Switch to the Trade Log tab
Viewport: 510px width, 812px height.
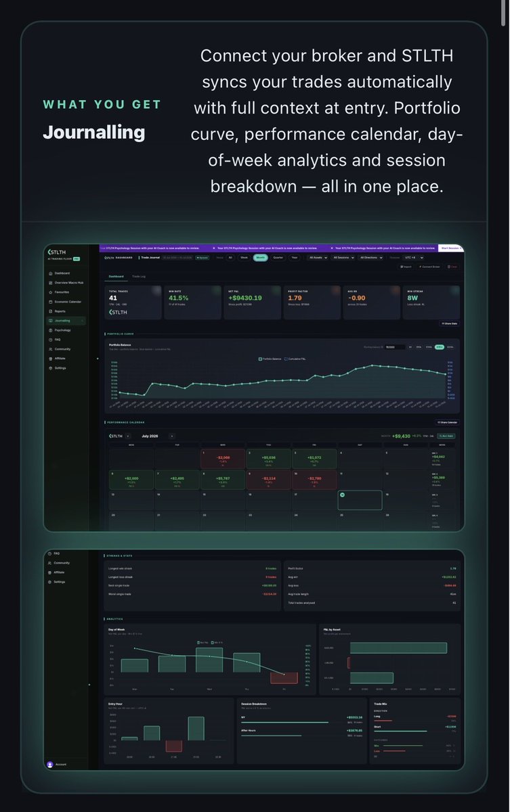pos(138,276)
